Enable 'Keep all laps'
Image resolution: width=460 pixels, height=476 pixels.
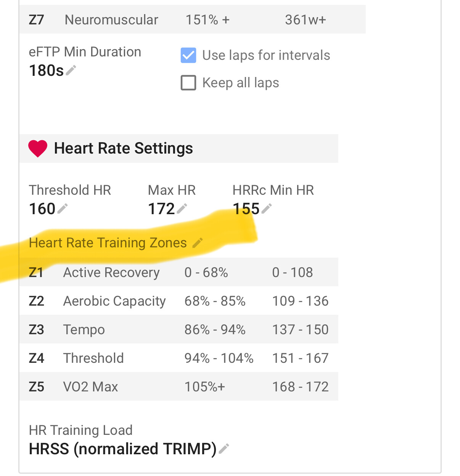pyautogui.click(x=188, y=83)
